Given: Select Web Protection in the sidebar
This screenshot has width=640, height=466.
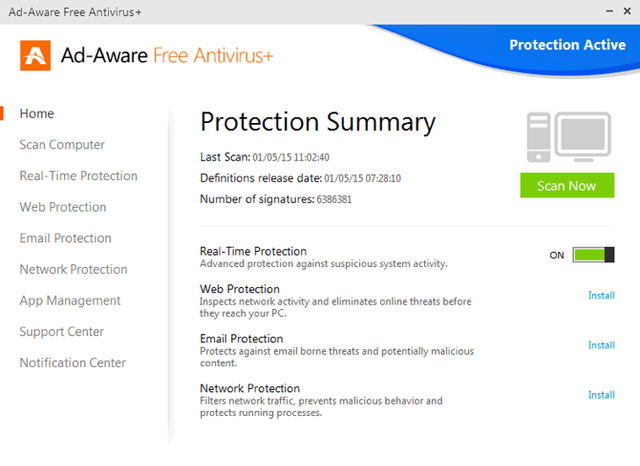Looking at the screenshot, I should [63, 207].
